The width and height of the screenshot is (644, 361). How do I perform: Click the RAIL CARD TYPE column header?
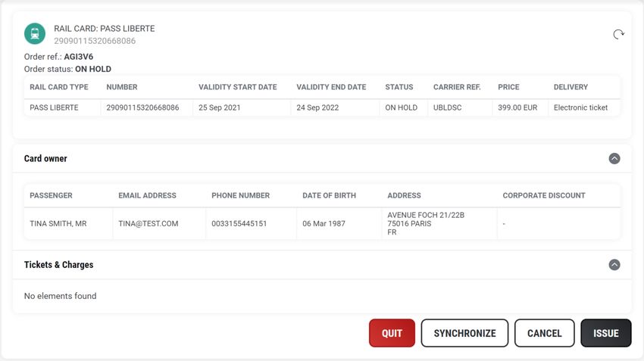59,87
